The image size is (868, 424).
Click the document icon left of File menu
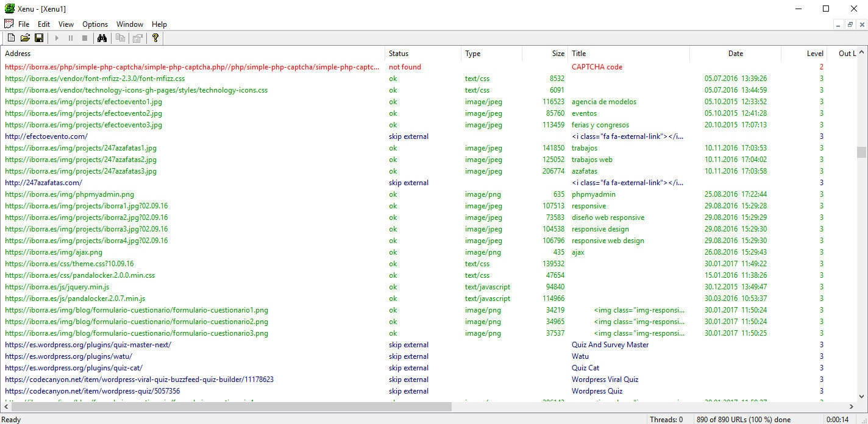coord(9,24)
